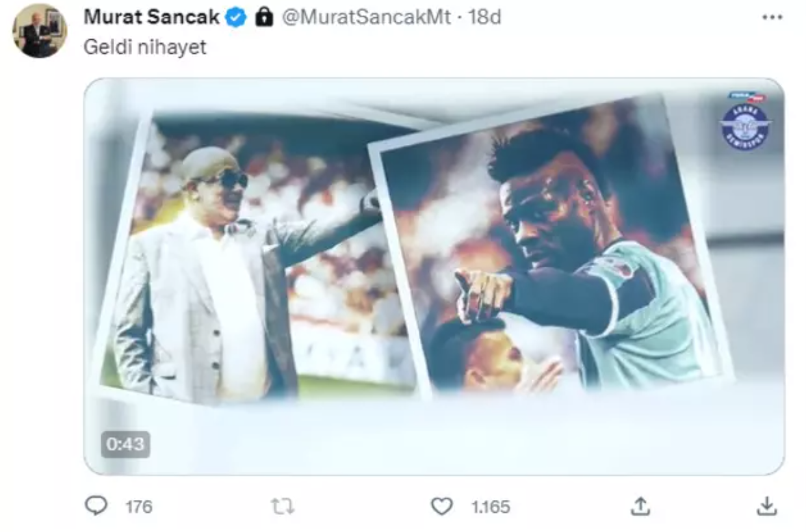Click the padlock icon beside the name

point(264,18)
